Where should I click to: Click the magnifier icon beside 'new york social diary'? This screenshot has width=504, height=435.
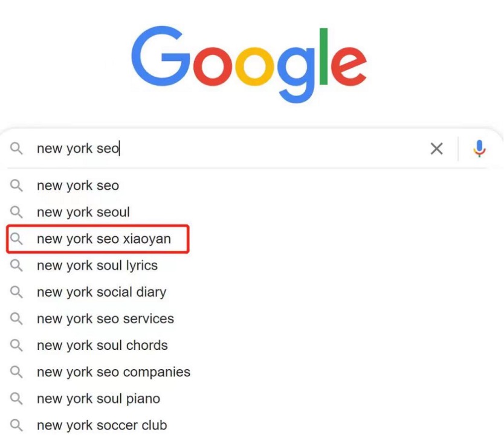pos(16,292)
